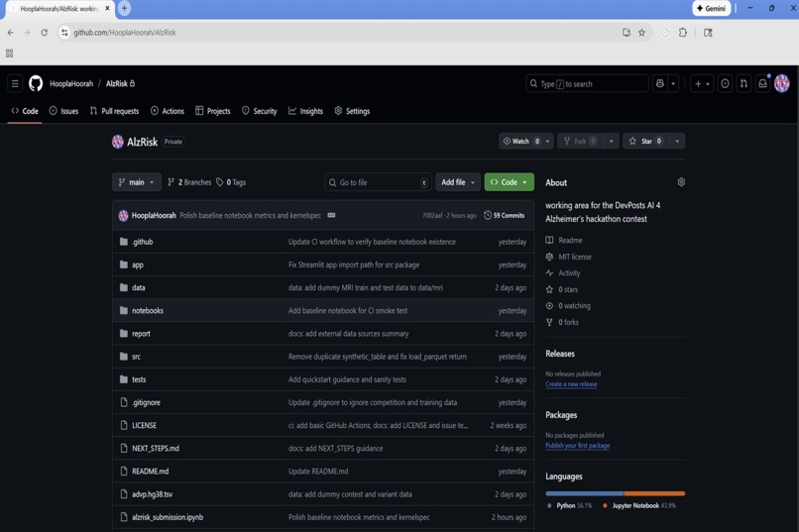
Task: Open NEXT_STEPS.md file
Action: (156, 448)
